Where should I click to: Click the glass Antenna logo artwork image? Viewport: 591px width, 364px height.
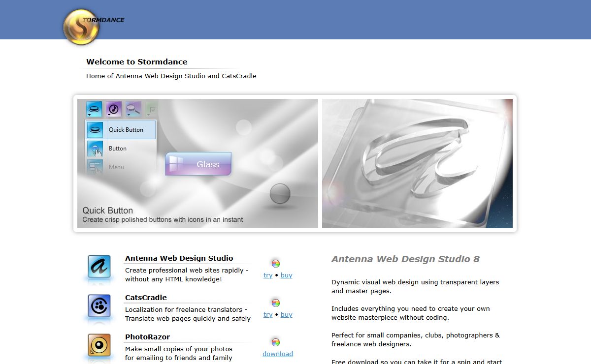417,163
